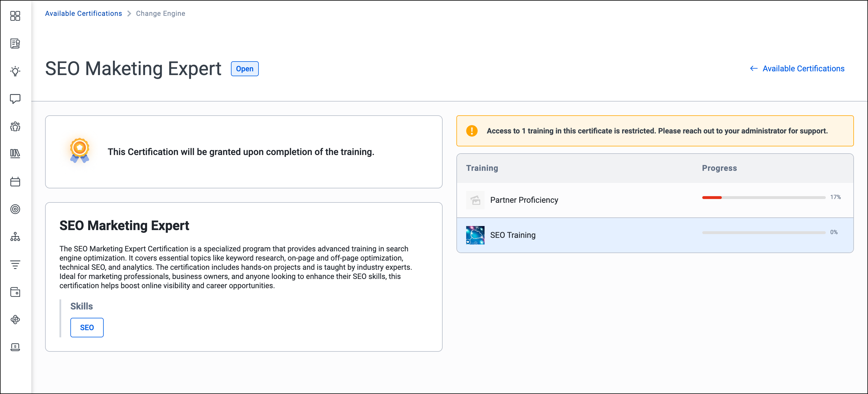Viewport: 868px width, 394px height.
Task: Click the SEO Training 0% progress bar
Action: [764, 232]
